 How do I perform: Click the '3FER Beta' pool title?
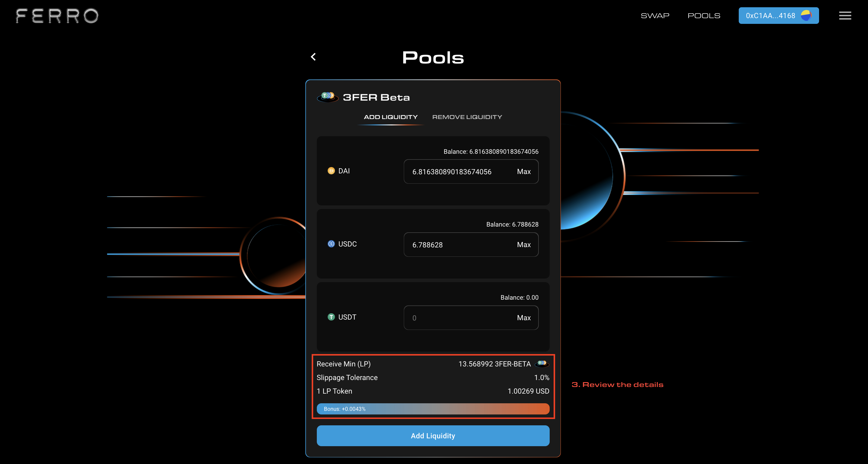(376, 97)
